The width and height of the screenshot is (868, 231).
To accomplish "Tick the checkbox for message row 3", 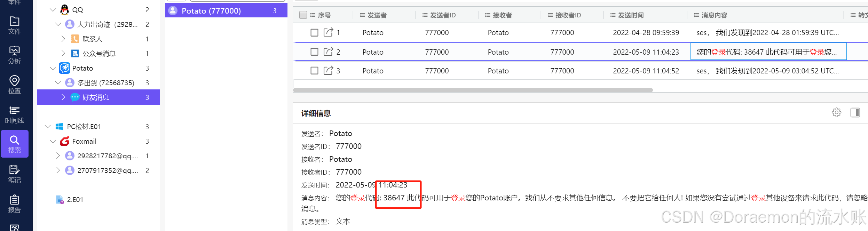I will (314, 71).
